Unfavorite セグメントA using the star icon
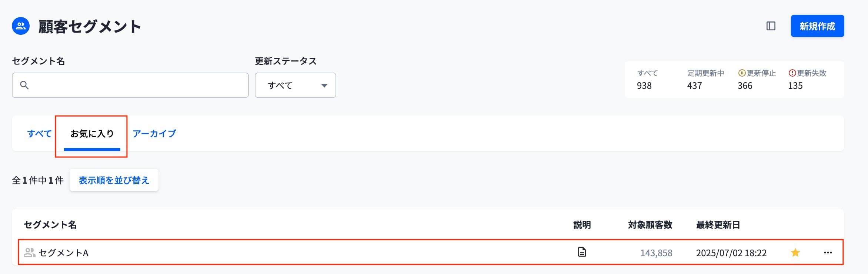 point(795,253)
